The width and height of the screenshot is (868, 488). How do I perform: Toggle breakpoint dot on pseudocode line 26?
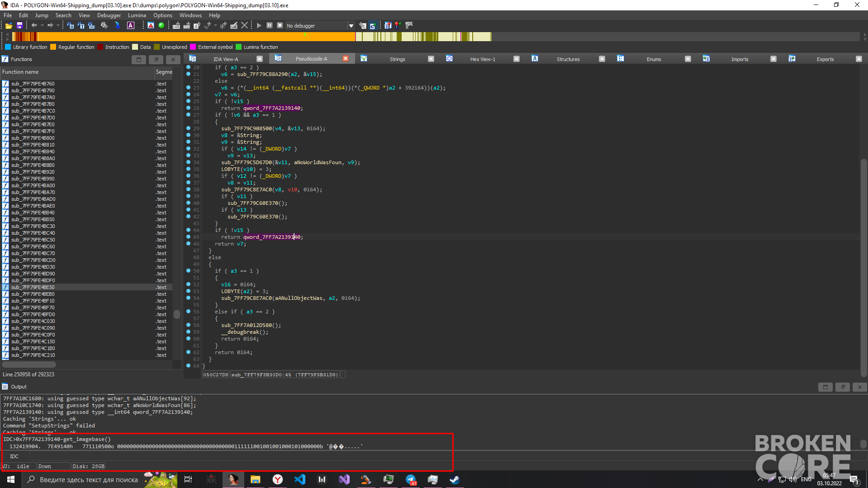click(x=189, y=108)
